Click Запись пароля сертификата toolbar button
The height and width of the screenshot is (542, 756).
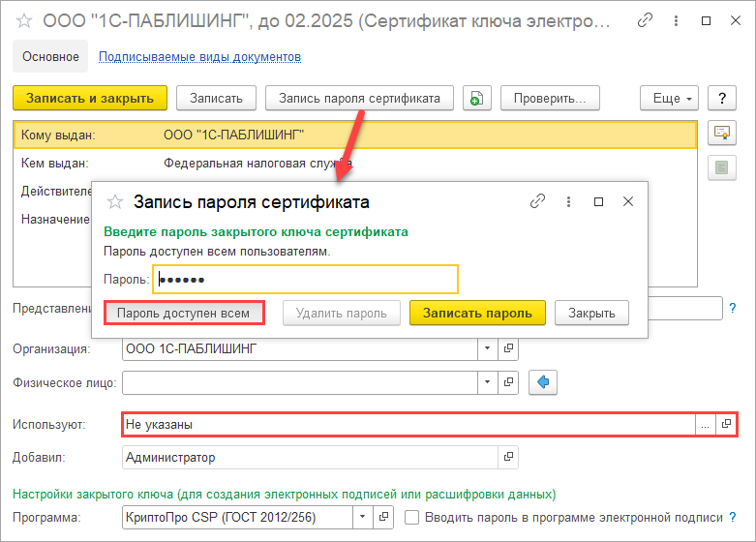pyautogui.click(x=359, y=99)
